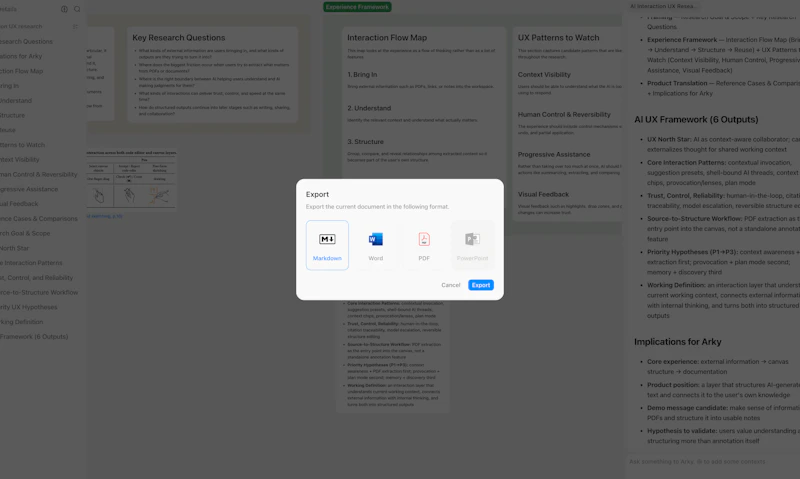The image size is (800, 479).
Task: Select Visual Feedback heading on canvas card
Action: point(543,194)
